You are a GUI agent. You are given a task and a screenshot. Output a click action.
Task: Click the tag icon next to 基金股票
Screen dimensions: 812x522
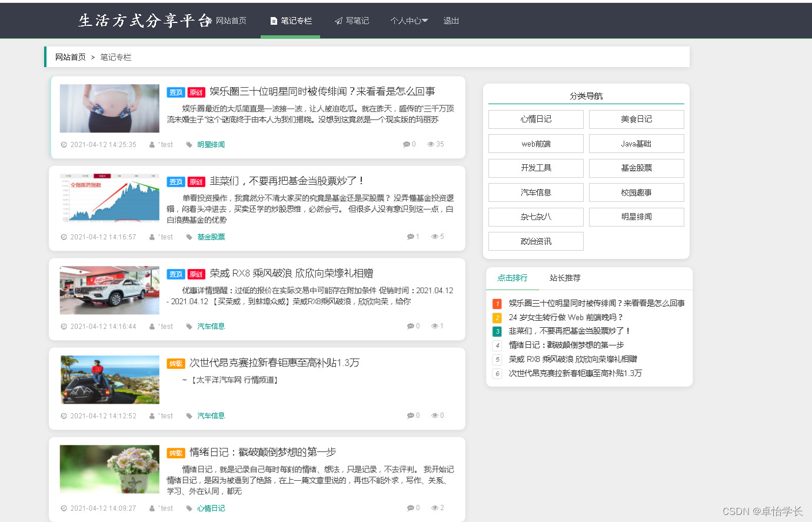click(188, 236)
